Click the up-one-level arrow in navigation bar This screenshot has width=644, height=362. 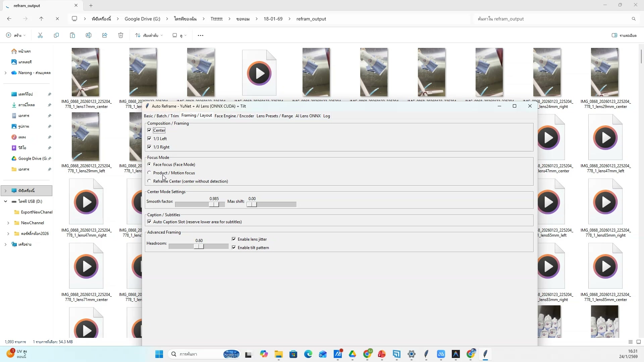coord(41,19)
